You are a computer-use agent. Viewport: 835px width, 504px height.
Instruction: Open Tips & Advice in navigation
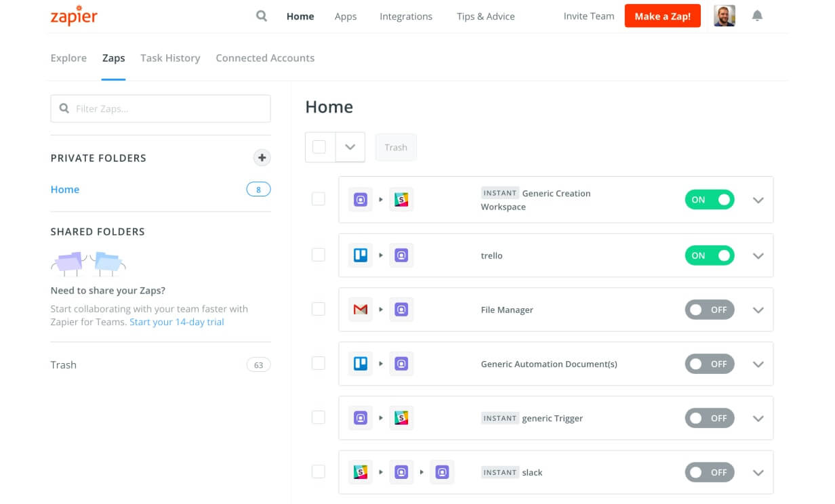tap(486, 16)
